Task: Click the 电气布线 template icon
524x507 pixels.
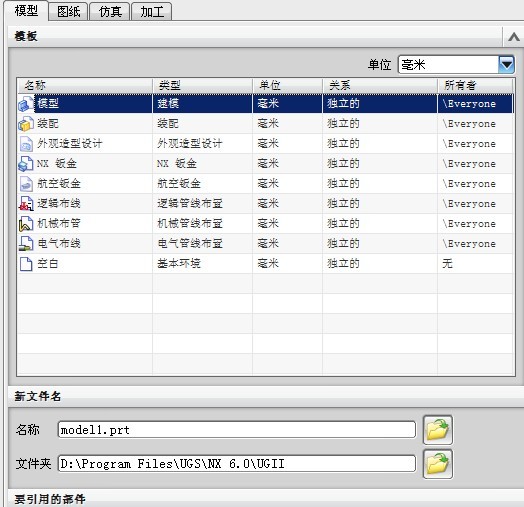Action: (26, 244)
